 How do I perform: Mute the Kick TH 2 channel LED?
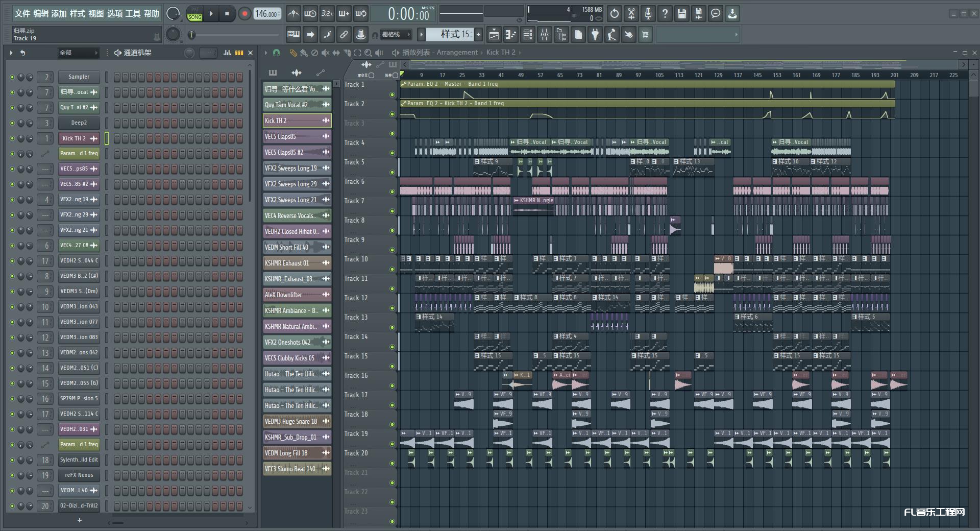click(12, 138)
